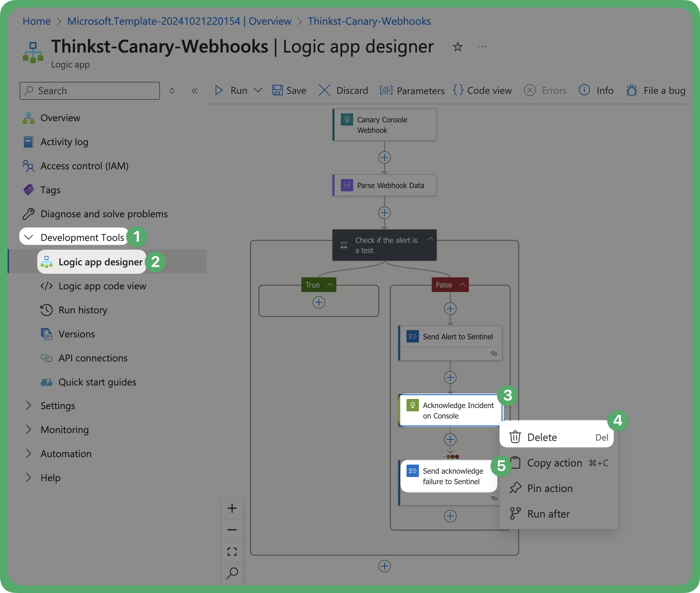
Task: Add step after Parse Webhook Data
Action: [385, 213]
